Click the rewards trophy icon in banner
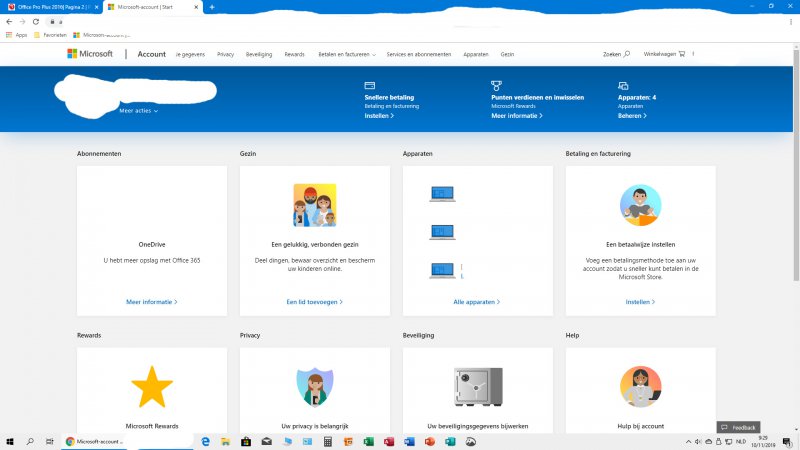Screen dimensions: 800x450 pyautogui.click(x=496, y=86)
